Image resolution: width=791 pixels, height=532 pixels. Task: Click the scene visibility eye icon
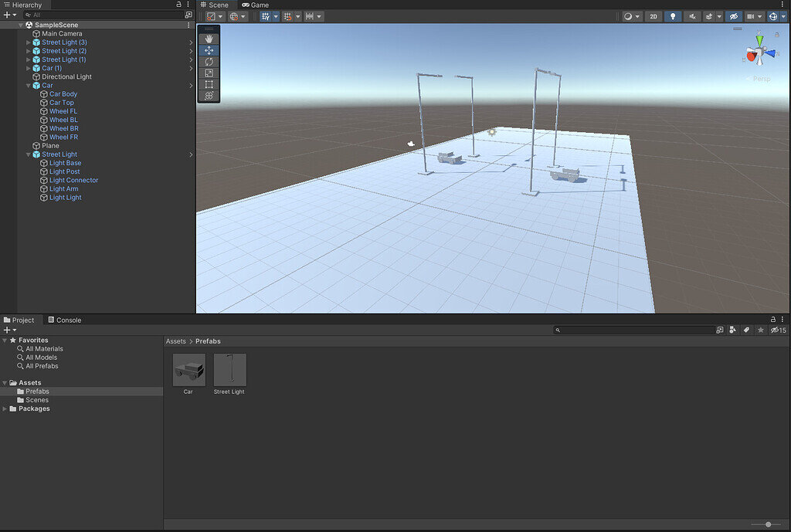735,15
